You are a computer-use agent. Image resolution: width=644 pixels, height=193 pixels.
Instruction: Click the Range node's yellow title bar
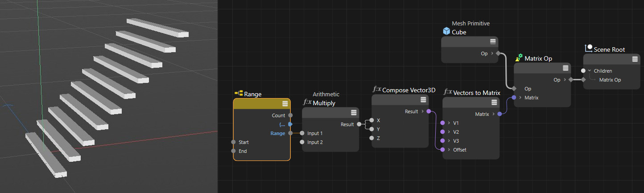point(259,103)
